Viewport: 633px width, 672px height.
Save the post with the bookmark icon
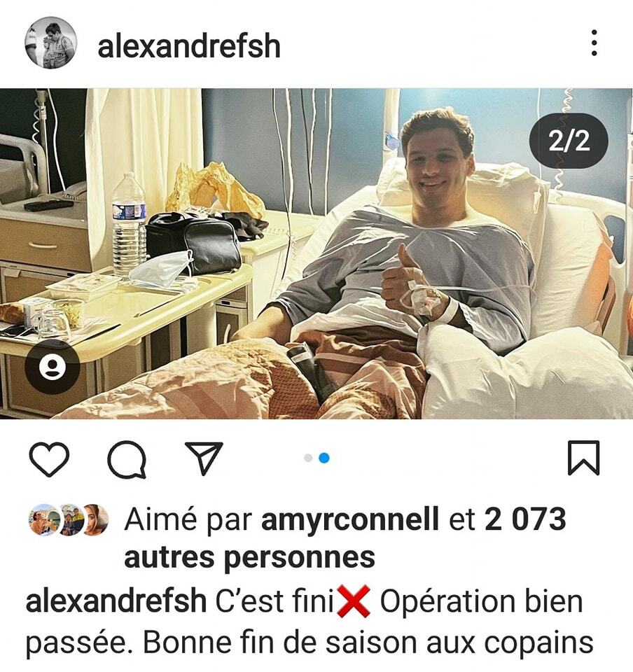[583, 458]
